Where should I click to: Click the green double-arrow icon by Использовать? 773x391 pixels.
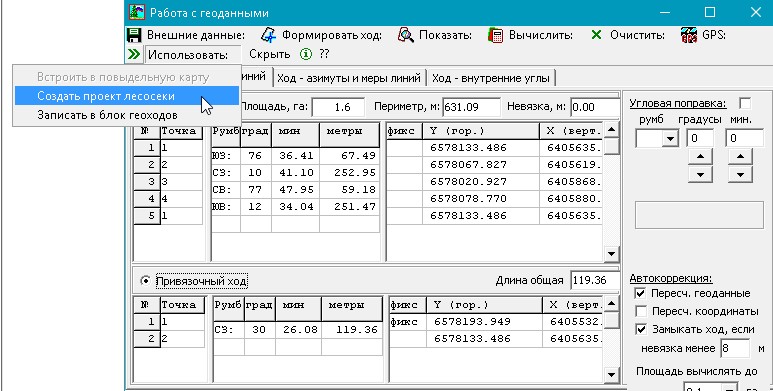click(x=134, y=54)
